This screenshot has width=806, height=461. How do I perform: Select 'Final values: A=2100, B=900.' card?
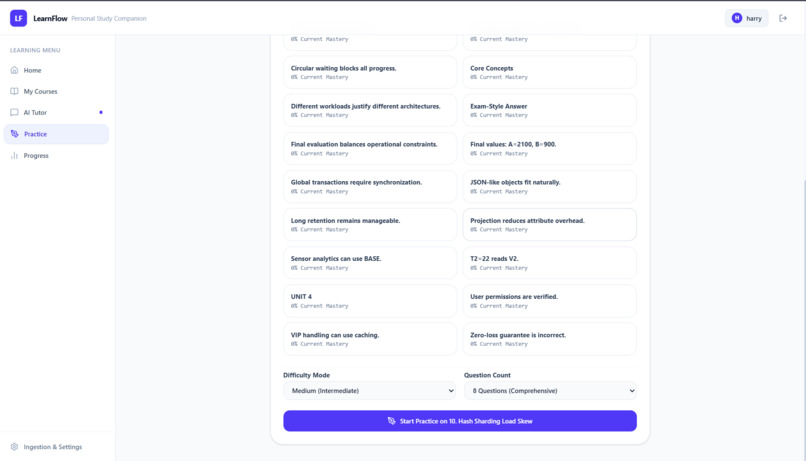tap(549, 149)
